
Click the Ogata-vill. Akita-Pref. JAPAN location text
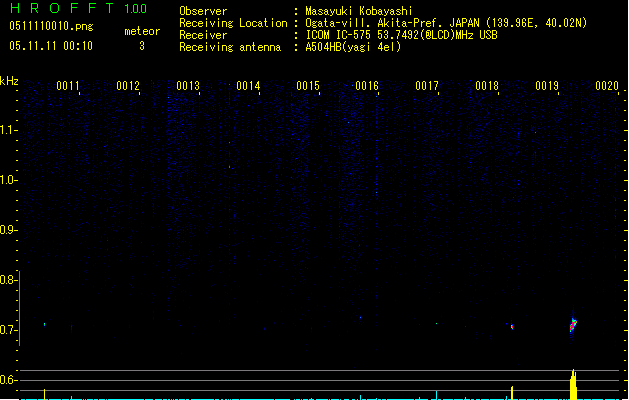(x=446, y=23)
